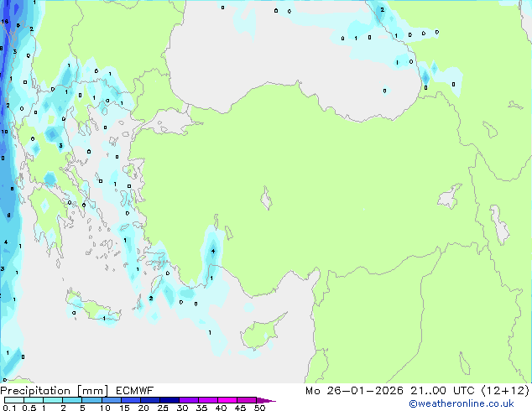
Task: Click the 'Precipitation [mm]' title text
Action: point(55,391)
